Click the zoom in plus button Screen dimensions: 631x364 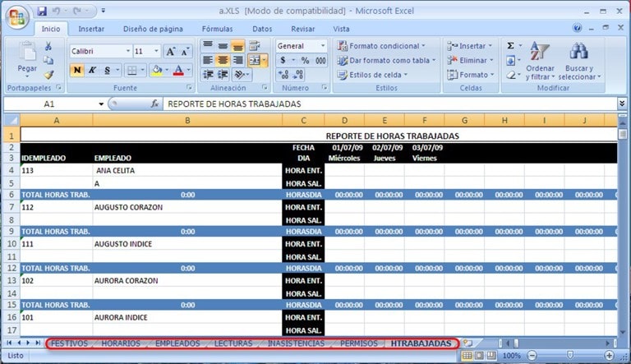tap(610, 355)
